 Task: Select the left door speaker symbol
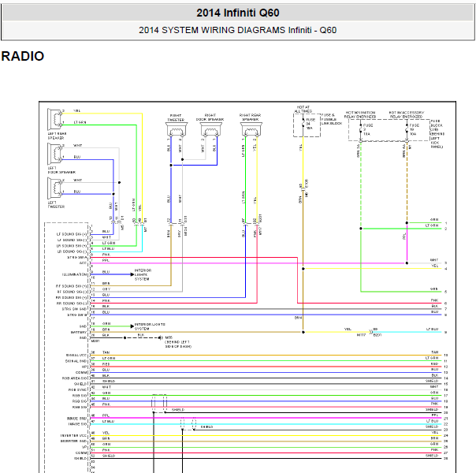(x=55, y=154)
